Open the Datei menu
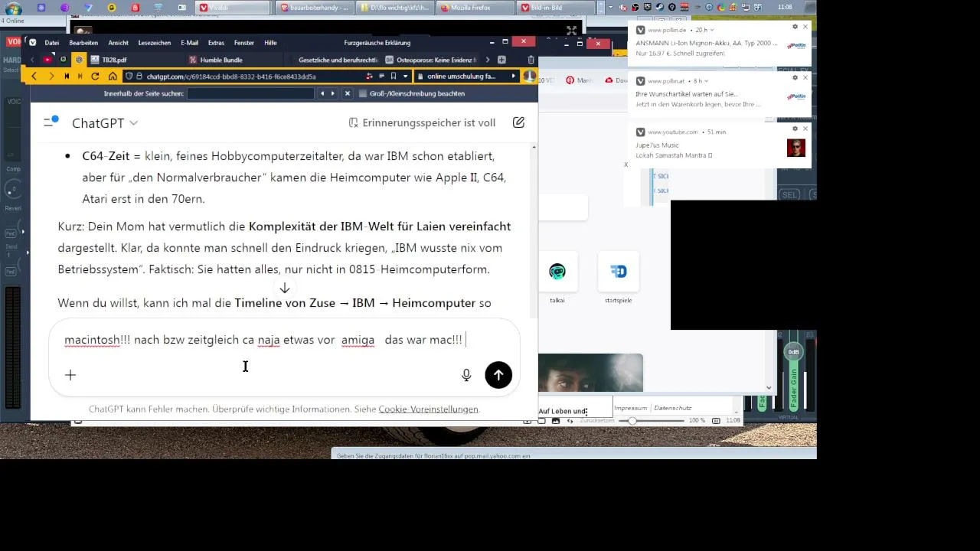This screenshot has width=980, height=551. [x=52, y=43]
